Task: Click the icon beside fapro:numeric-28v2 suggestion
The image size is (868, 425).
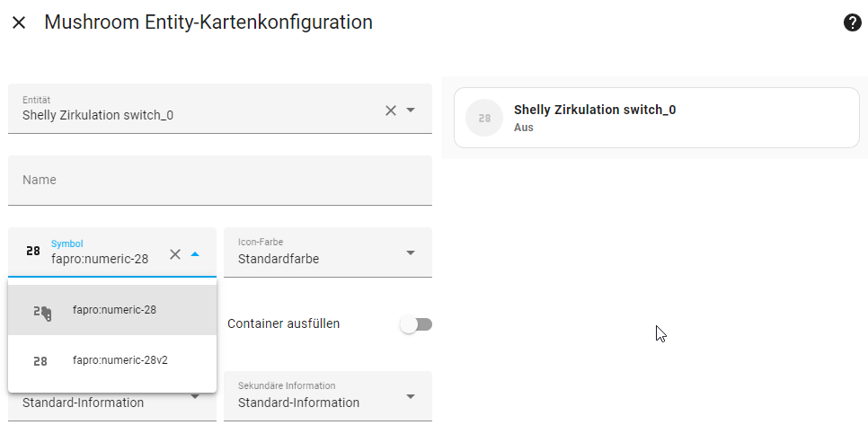Action: (40, 361)
